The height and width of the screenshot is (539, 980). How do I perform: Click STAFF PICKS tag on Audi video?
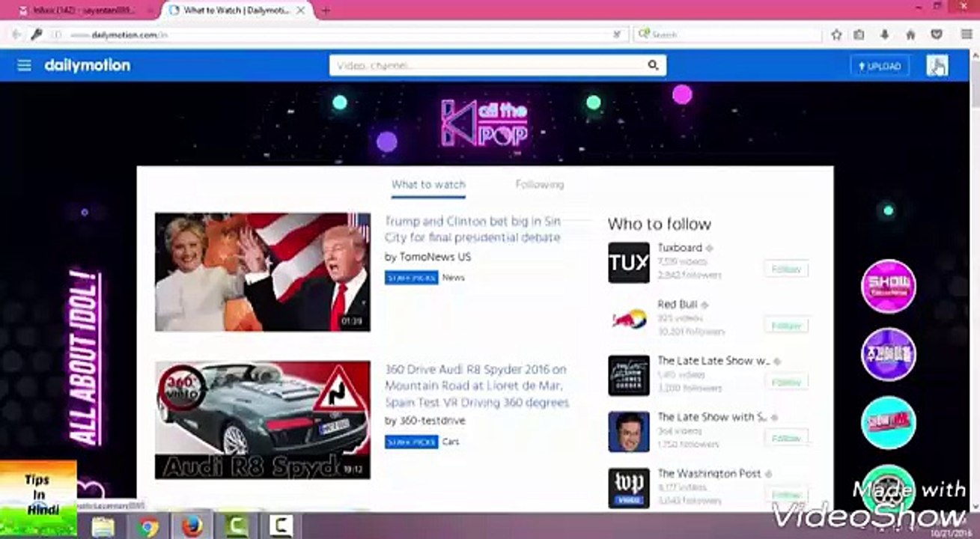[412, 442]
